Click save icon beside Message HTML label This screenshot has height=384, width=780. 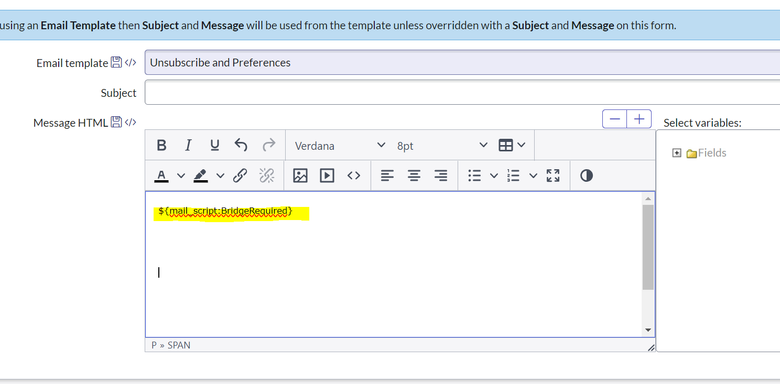[x=116, y=122]
